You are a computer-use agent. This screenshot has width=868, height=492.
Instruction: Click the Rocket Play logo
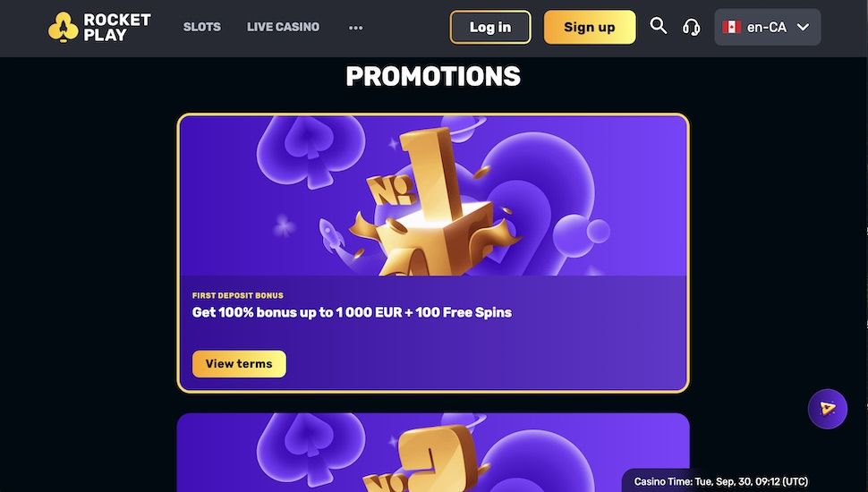(x=99, y=27)
